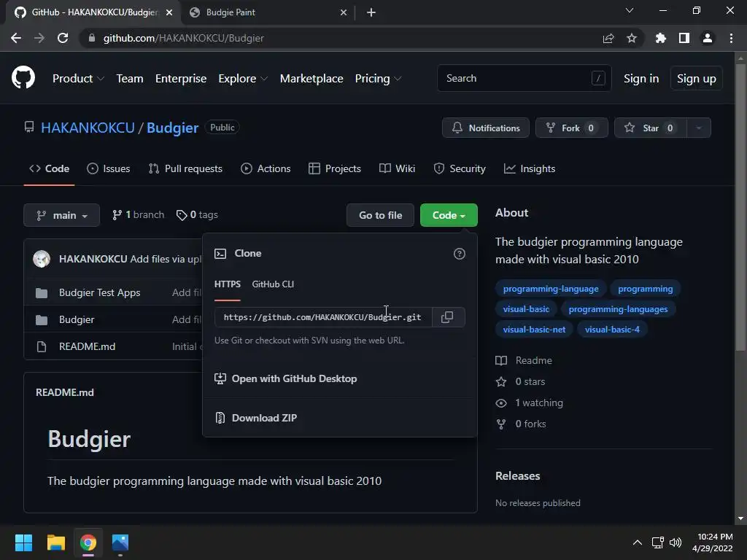
Task: Click Download ZIP
Action: [x=264, y=418]
